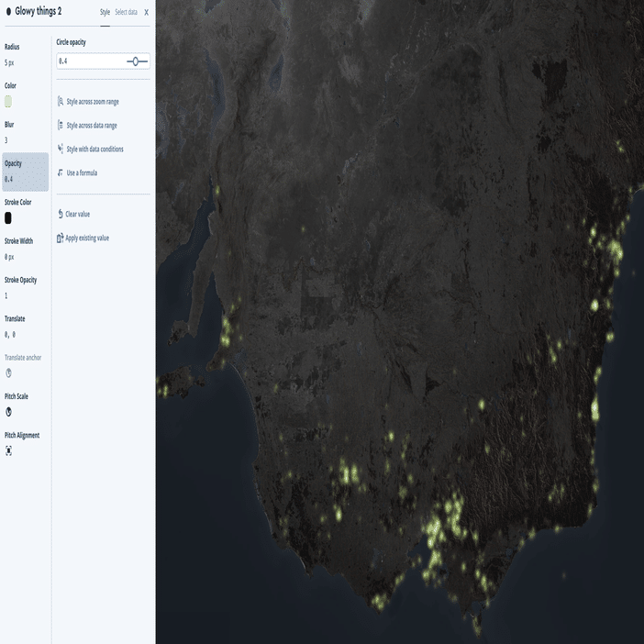Click the Pitch Scale icon
Image resolution: width=644 pixels, height=644 pixels.
coord(8,412)
